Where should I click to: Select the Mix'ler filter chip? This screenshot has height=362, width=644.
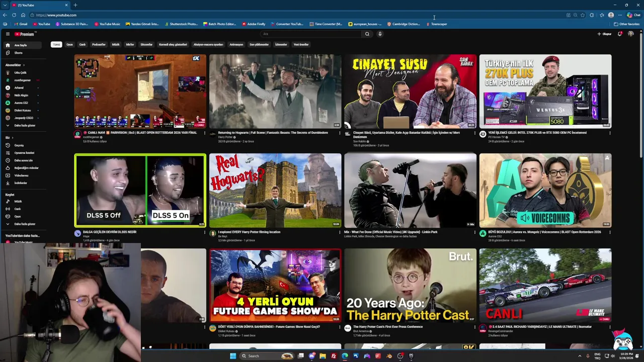(x=130, y=45)
